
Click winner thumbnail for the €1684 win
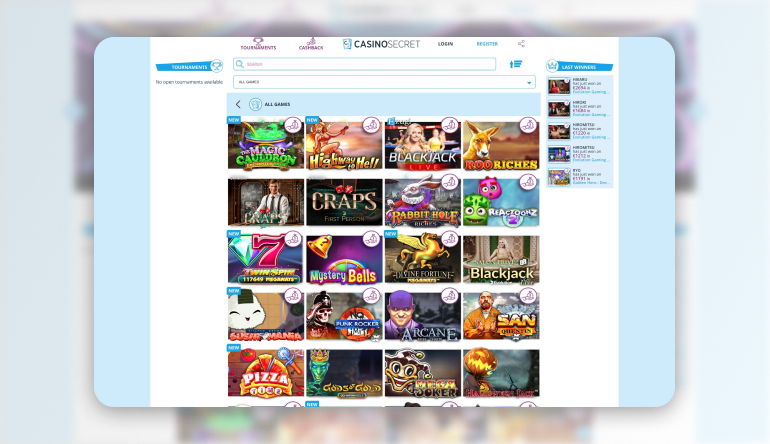coord(559,109)
